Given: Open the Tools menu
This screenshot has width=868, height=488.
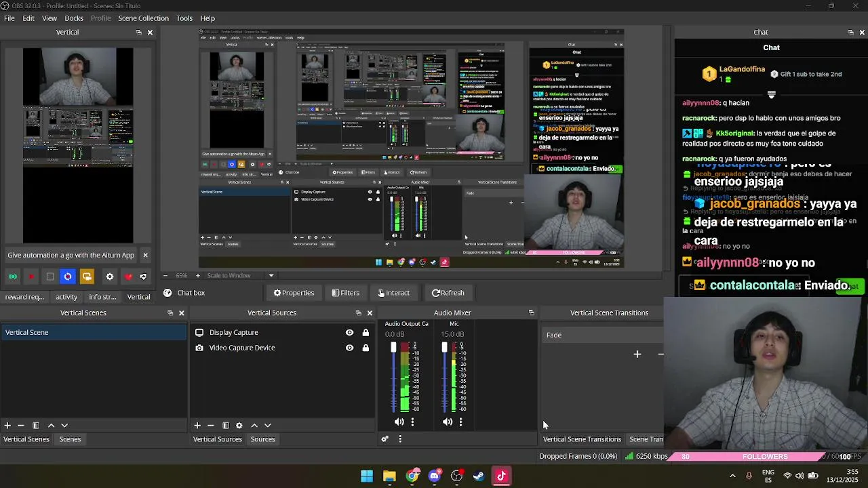Looking at the screenshot, I should 184,18.
